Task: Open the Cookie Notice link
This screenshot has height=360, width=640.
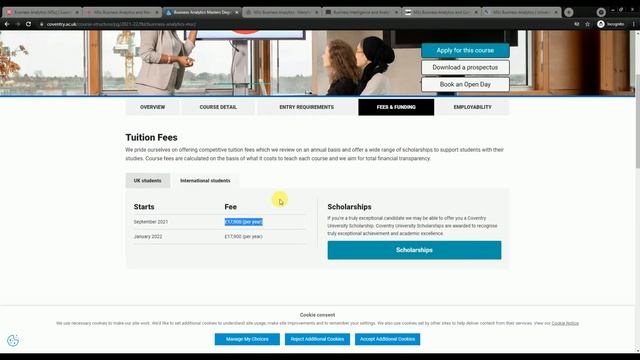Action: 565,323
